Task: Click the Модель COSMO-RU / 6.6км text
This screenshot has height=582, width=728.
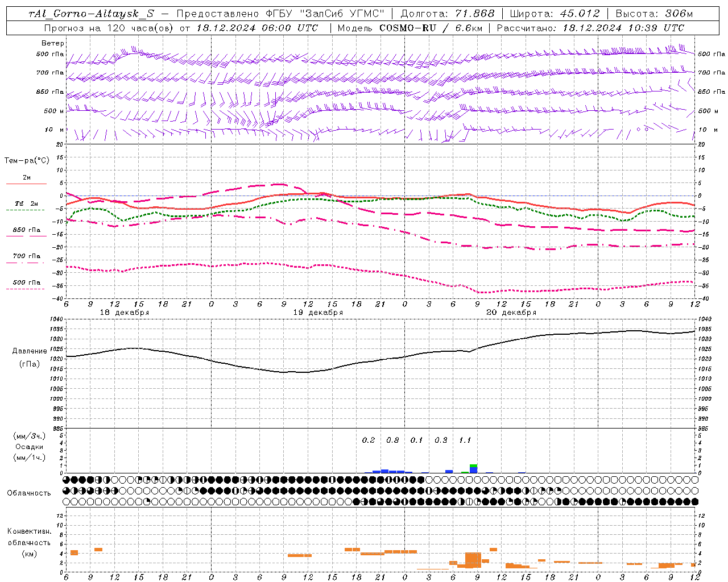Action: 409,28
